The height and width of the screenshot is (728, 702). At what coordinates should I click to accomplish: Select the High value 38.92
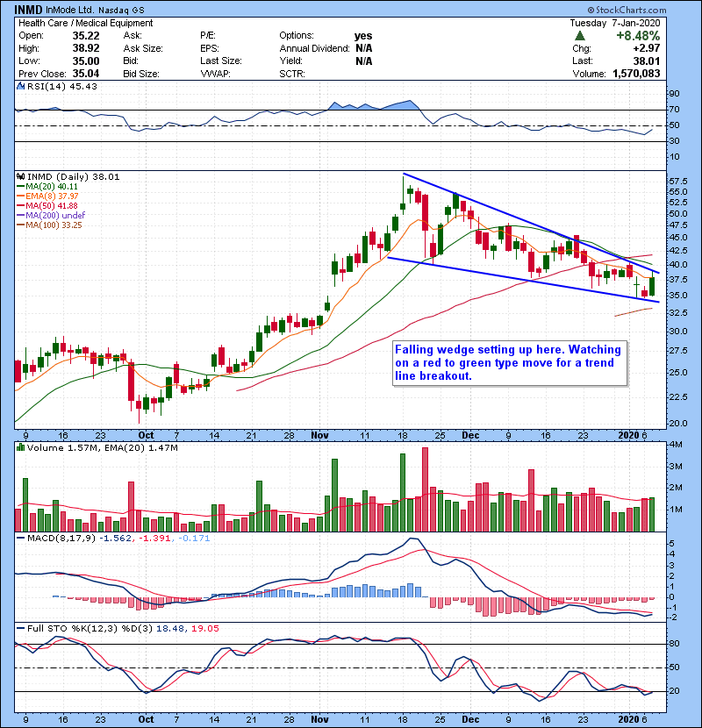(x=86, y=48)
